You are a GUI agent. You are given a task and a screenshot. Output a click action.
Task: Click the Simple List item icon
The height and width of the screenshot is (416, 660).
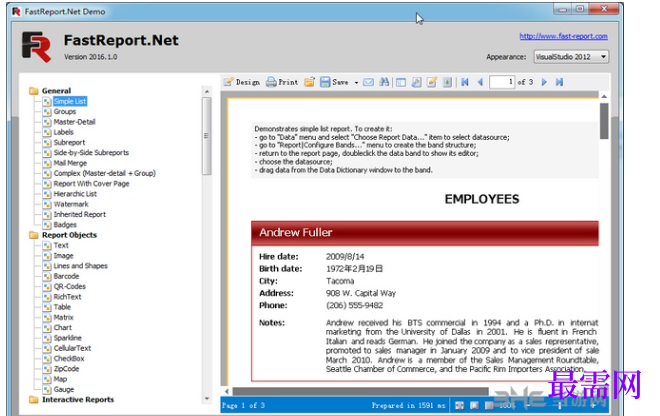coord(47,101)
